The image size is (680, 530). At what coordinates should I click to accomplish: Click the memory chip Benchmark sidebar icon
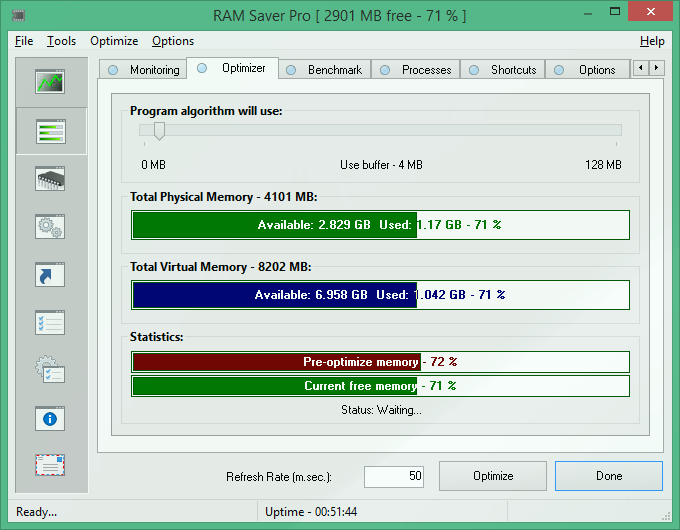(50, 179)
